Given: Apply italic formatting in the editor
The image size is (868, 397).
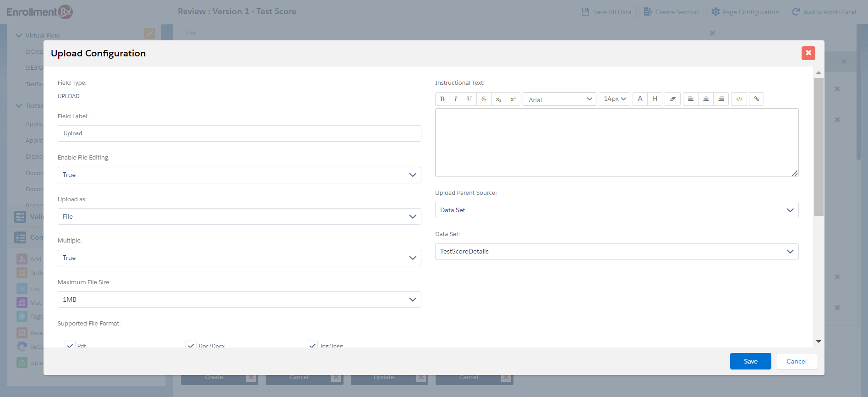Looking at the screenshot, I should pos(455,99).
